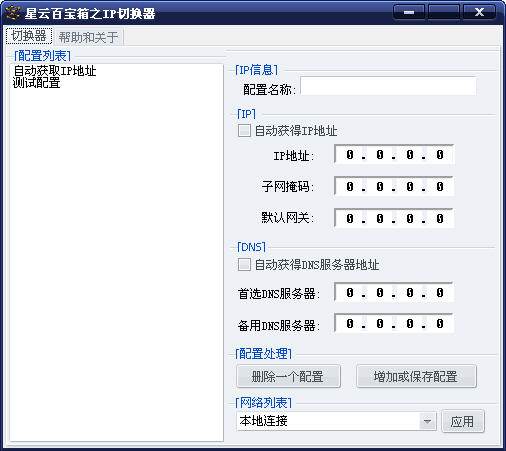This screenshot has width=506, height=451.
Task: Click the 首选DNS服务器 address field
Action: 394,293
